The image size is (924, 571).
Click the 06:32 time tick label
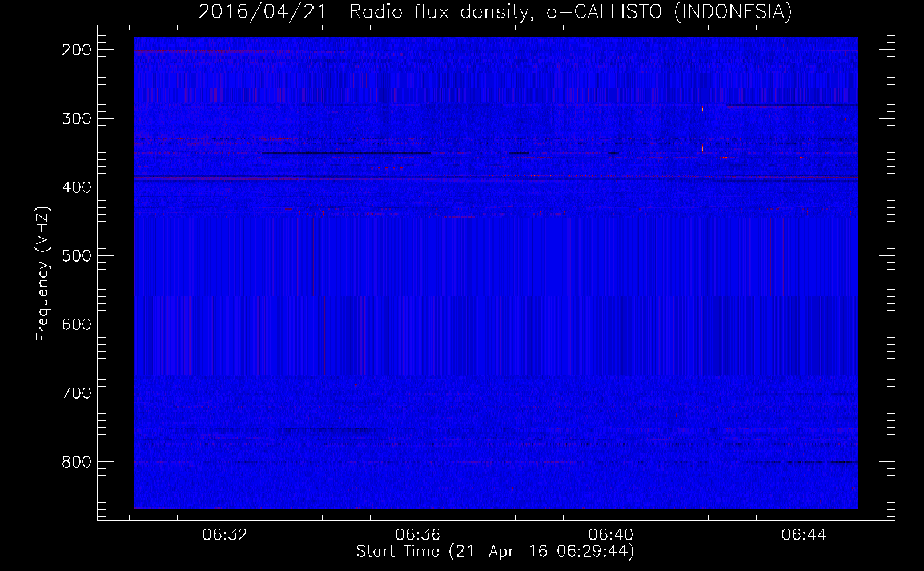[225, 534]
